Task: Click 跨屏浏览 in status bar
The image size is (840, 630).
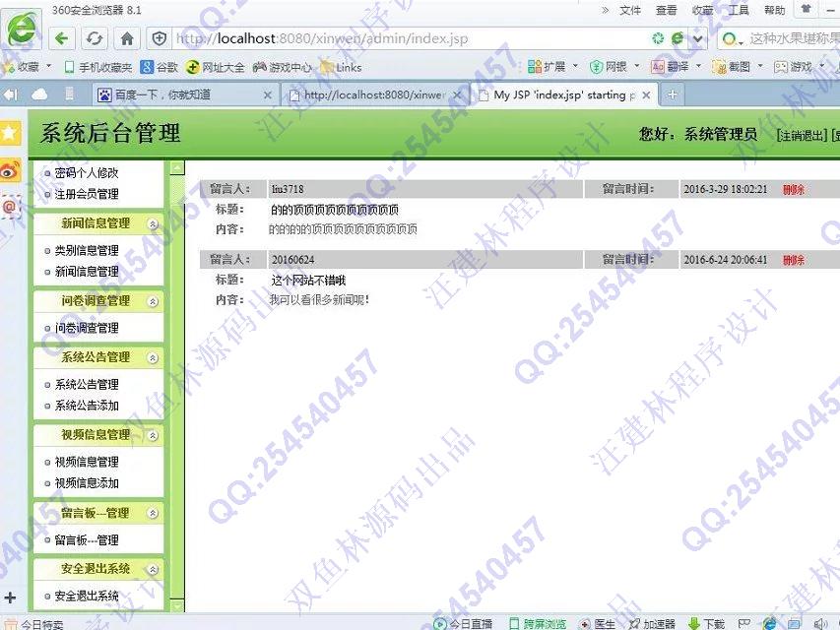Action: click(x=538, y=623)
